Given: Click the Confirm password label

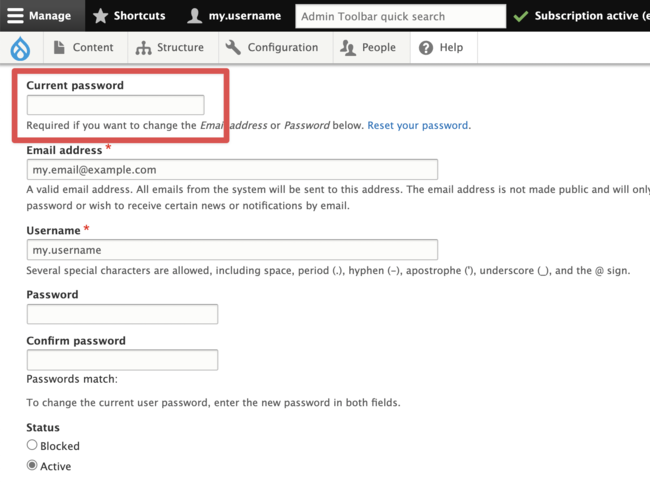Looking at the screenshot, I should point(76,341).
